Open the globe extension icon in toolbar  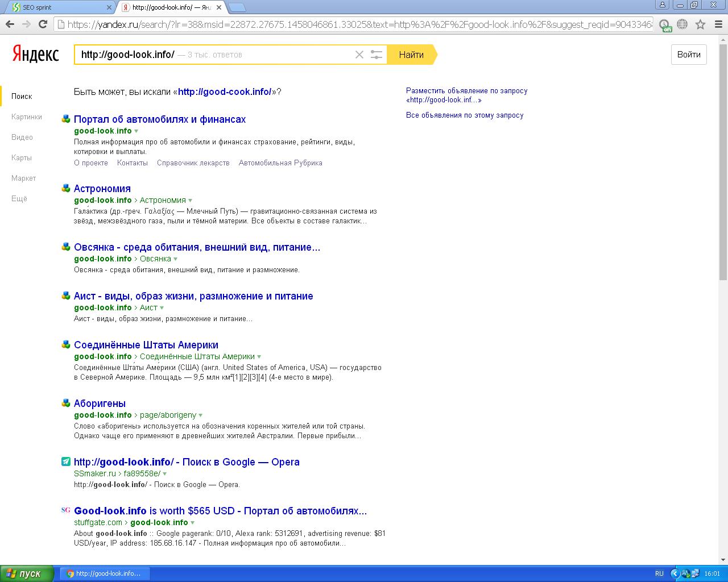pos(682,24)
